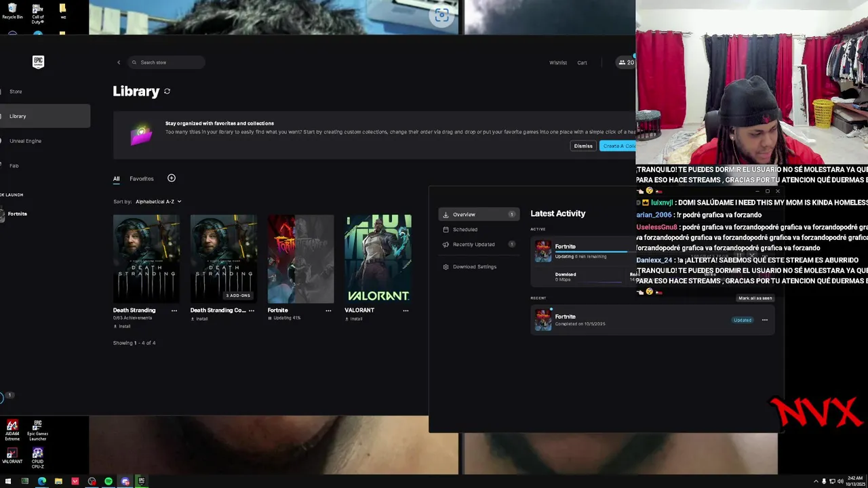Open options menu for Fortnite library tile

pos(328,310)
